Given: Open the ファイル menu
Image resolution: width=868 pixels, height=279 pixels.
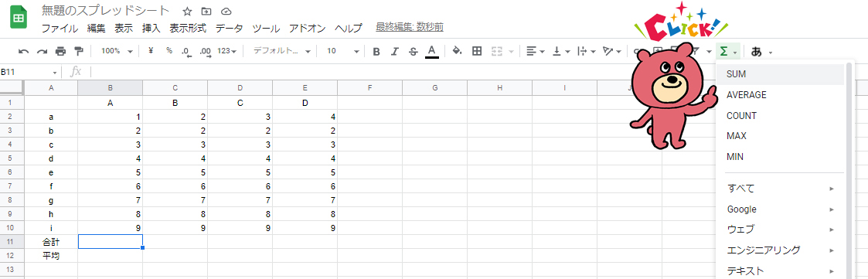Looking at the screenshot, I should coord(60,29).
